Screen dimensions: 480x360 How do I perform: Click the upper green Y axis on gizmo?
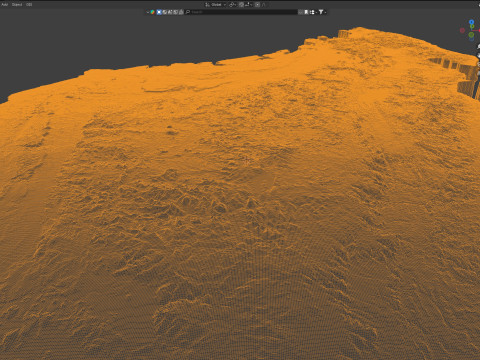click(x=472, y=27)
